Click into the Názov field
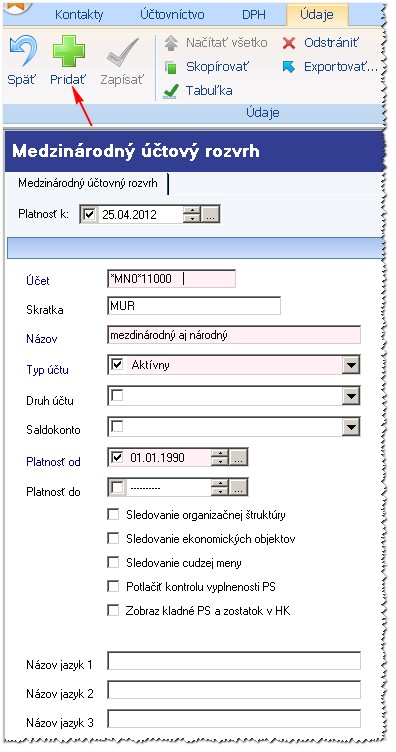Image resolution: width=396 pixels, height=752 pixels. tap(234, 335)
